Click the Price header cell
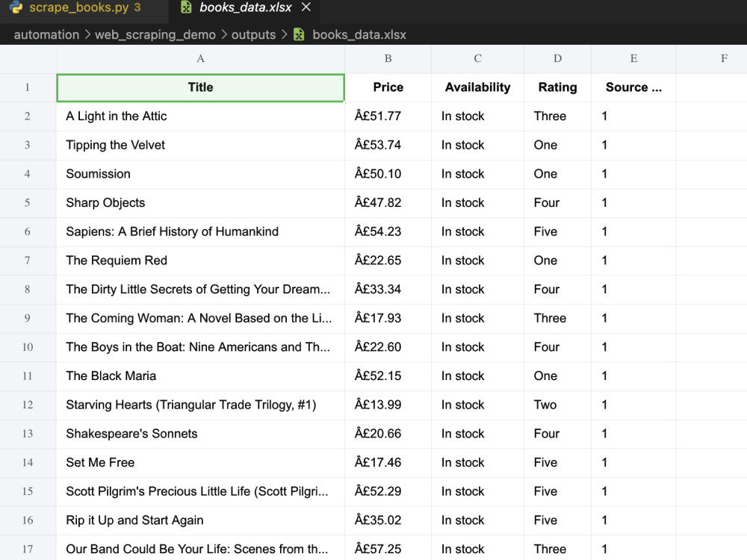This screenshot has height=560, width=747. (388, 87)
